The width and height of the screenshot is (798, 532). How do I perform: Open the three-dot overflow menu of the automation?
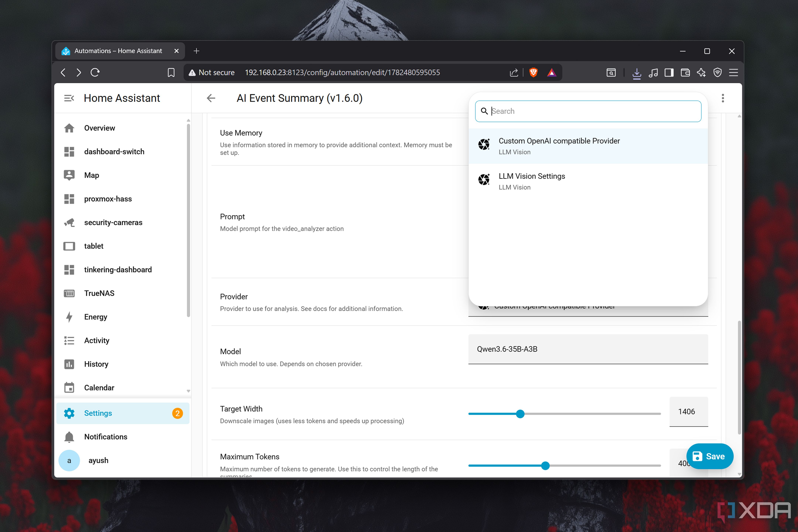coord(723,98)
